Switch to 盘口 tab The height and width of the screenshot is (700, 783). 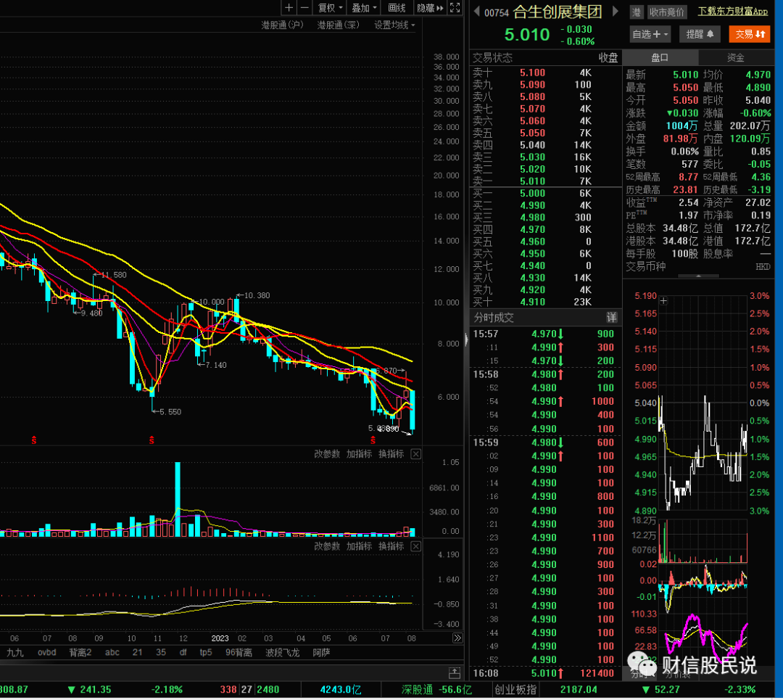(x=659, y=57)
